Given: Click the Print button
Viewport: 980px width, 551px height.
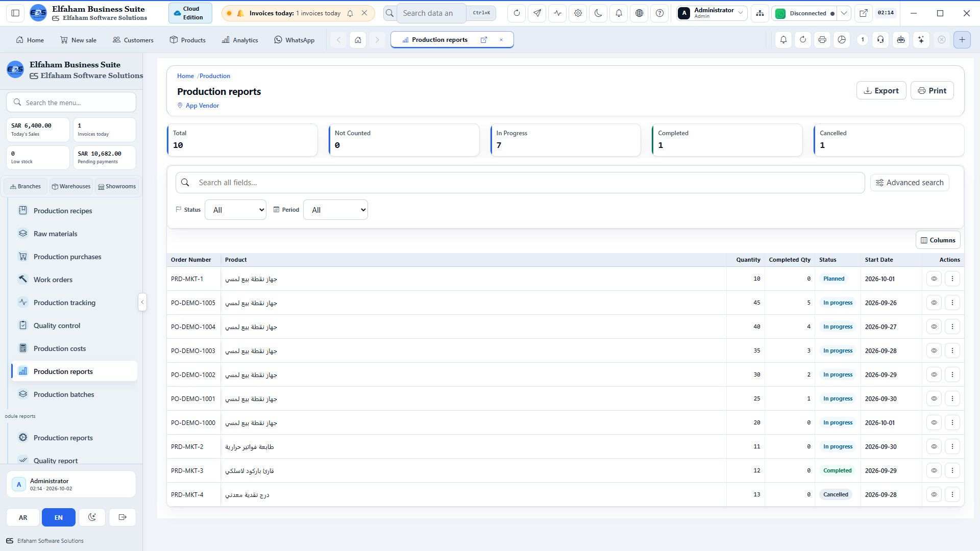Looking at the screenshot, I should pyautogui.click(x=932, y=90).
